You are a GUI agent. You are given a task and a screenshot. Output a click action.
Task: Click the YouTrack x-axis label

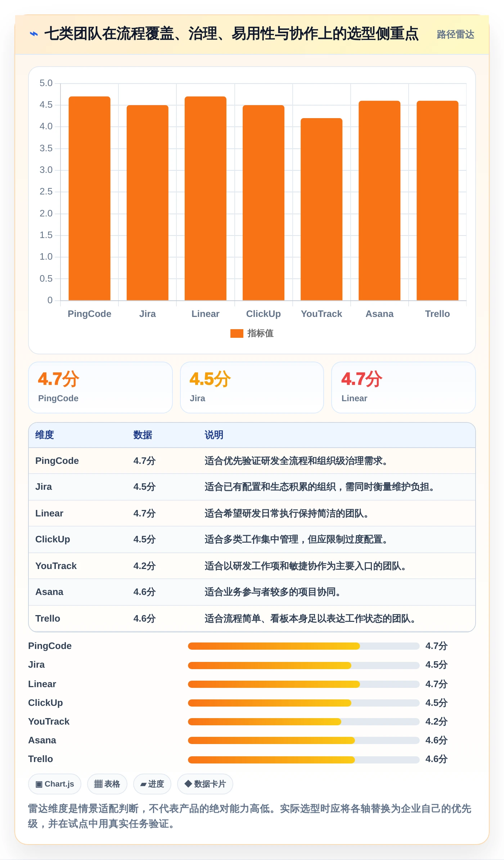coord(321,314)
